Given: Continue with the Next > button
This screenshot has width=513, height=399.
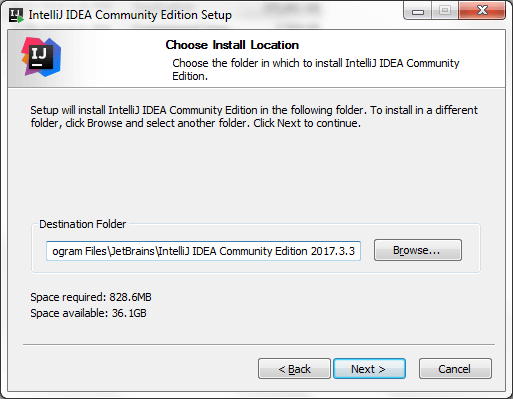Looking at the screenshot, I should 369,369.
